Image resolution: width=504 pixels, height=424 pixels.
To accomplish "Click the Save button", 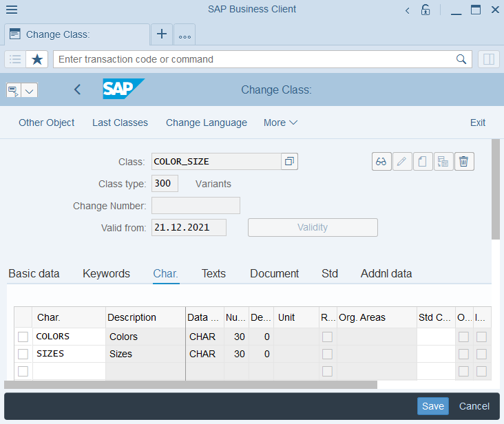I will pyautogui.click(x=432, y=406).
